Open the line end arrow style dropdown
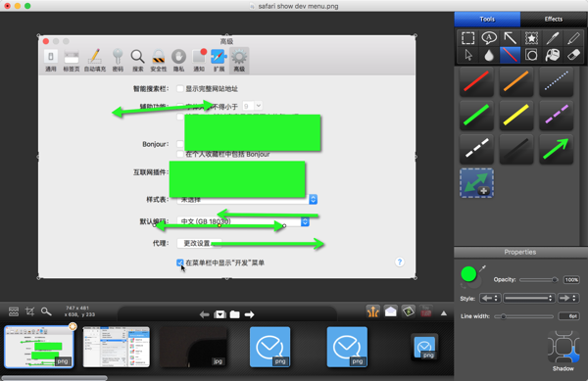The width and height of the screenshot is (588, 381). pyautogui.click(x=567, y=298)
